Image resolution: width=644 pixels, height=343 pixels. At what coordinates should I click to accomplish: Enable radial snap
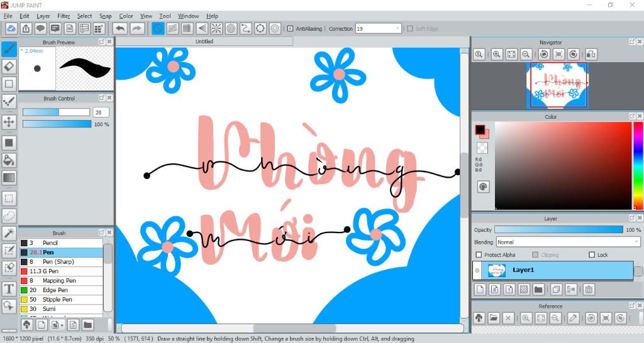tap(216, 28)
